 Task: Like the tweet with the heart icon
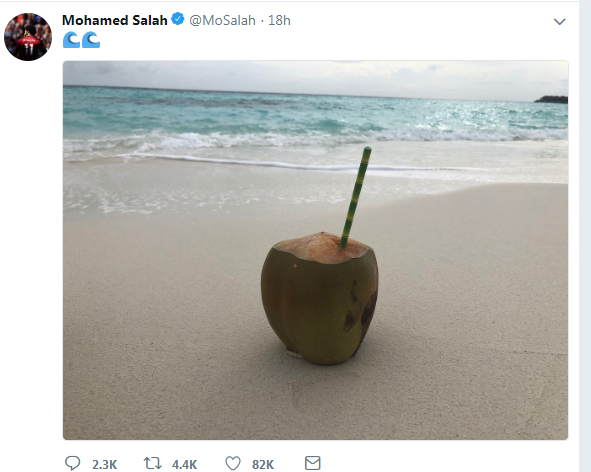click(233, 463)
